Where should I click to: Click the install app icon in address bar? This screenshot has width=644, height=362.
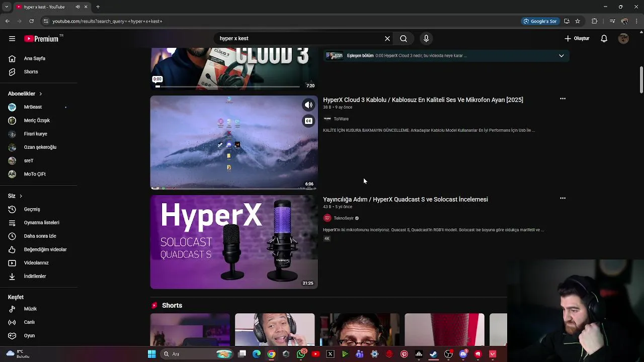pyautogui.click(x=567, y=21)
